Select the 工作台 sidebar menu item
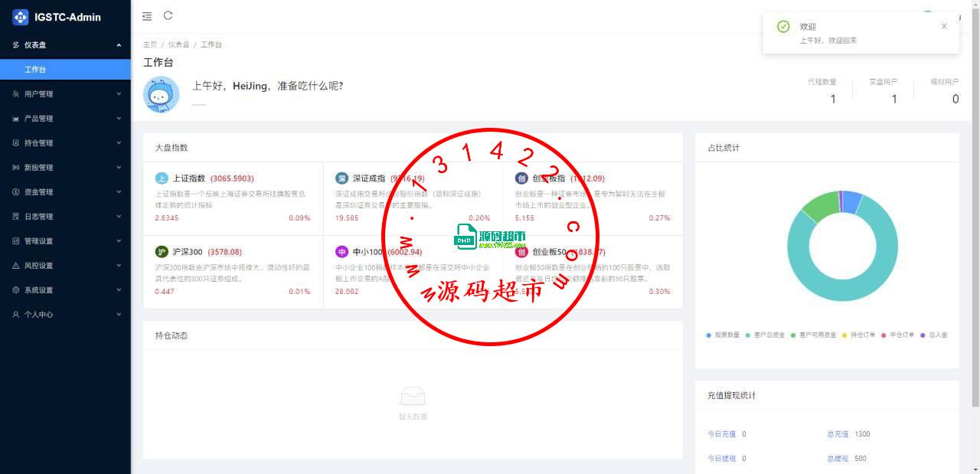Image resolution: width=980 pixels, height=474 pixels. tap(65, 70)
